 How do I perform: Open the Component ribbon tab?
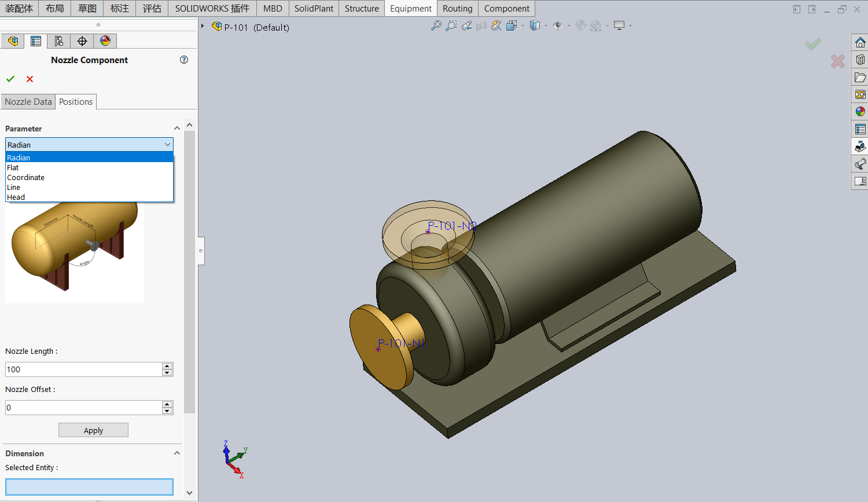pyautogui.click(x=507, y=8)
